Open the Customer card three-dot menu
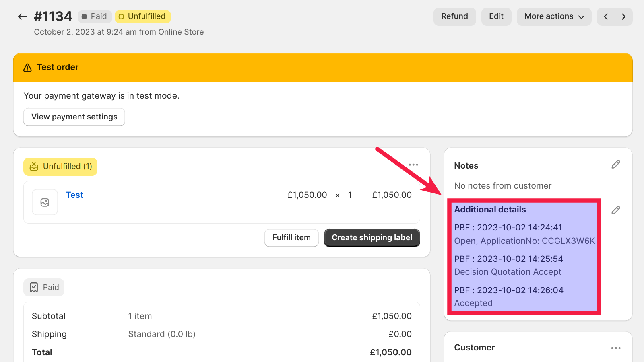 tap(615, 348)
